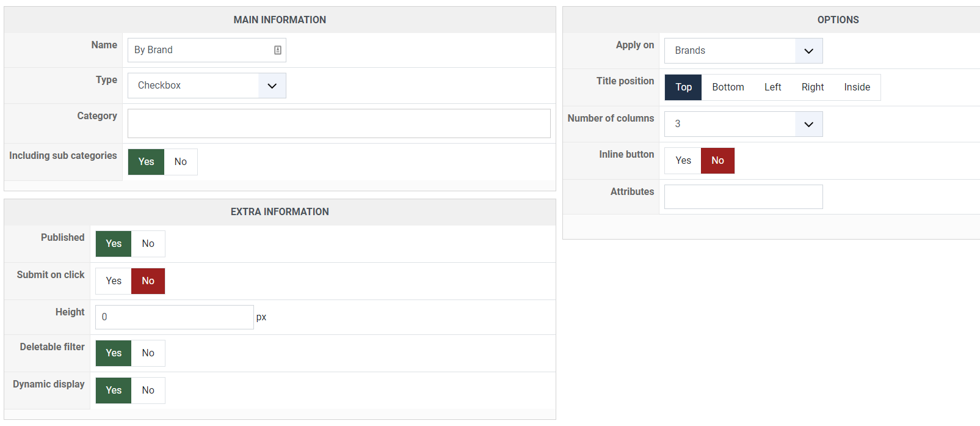Turn off Dynamic display with No
Viewport: 980px width, 426px height.
(x=148, y=391)
